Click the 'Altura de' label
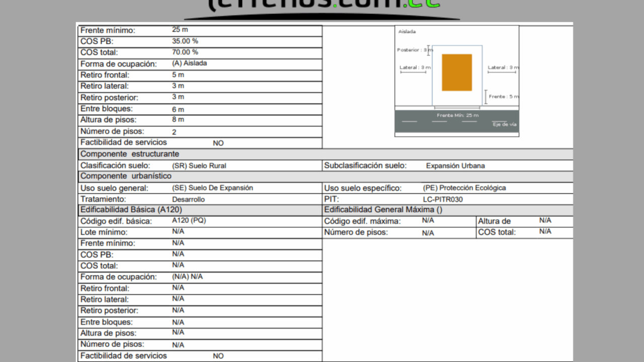The image size is (644, 362). pos(495,221)
